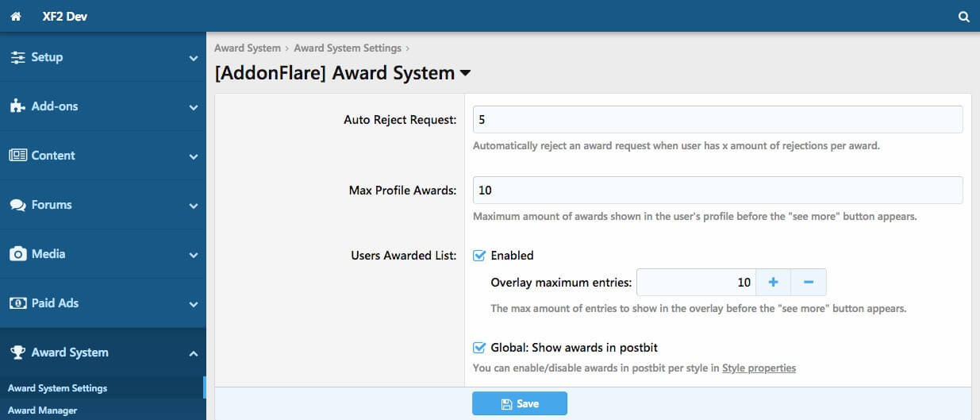Click the Media camera icon
Image resolution: width=980 pixels, height=420 pixels.
(17, 254)
